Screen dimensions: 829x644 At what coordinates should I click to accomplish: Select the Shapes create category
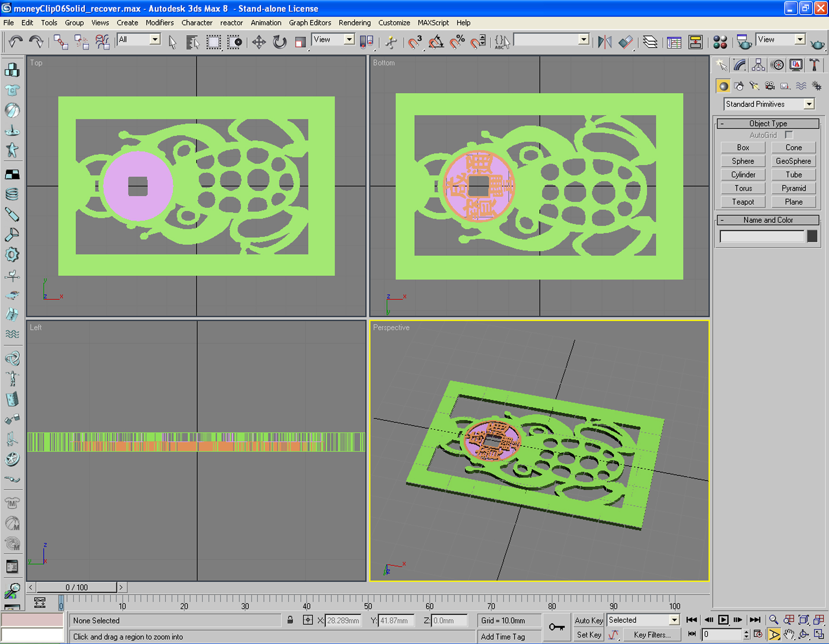(739, 86)
